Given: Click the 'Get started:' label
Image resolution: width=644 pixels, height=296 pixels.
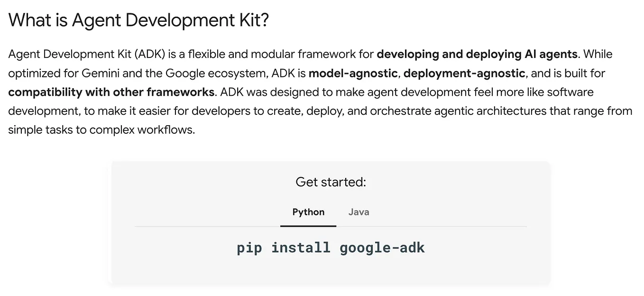Looking at the screenshot, I should pos(330,182).
